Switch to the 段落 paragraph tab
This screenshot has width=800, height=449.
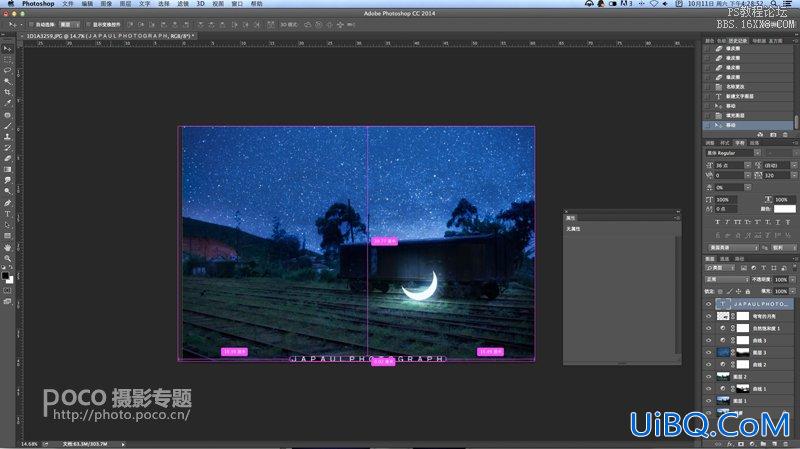pos(754,143)
